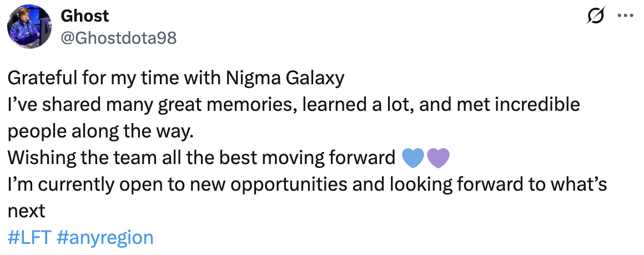
Task: Click the purple heart emoji
Action: point(438,158)
